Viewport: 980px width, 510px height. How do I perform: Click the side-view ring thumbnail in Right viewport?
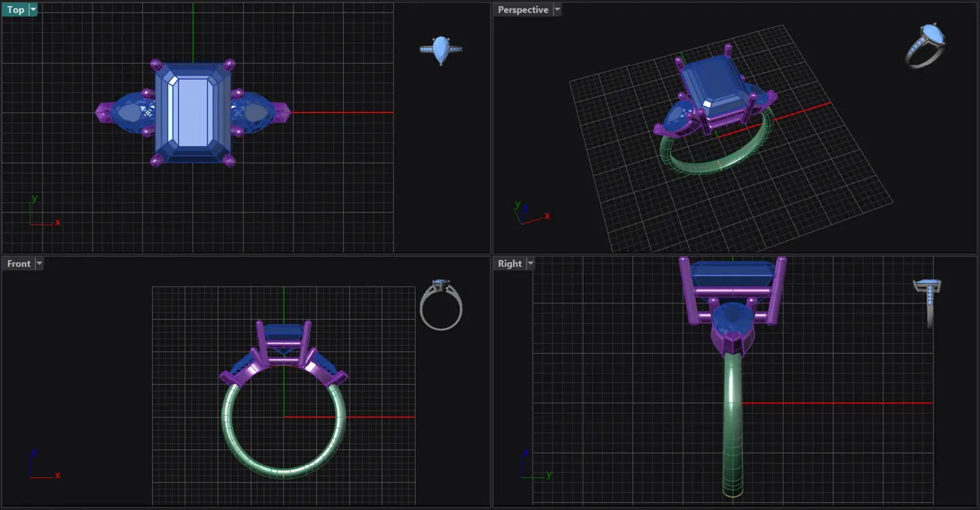[928, 303]
